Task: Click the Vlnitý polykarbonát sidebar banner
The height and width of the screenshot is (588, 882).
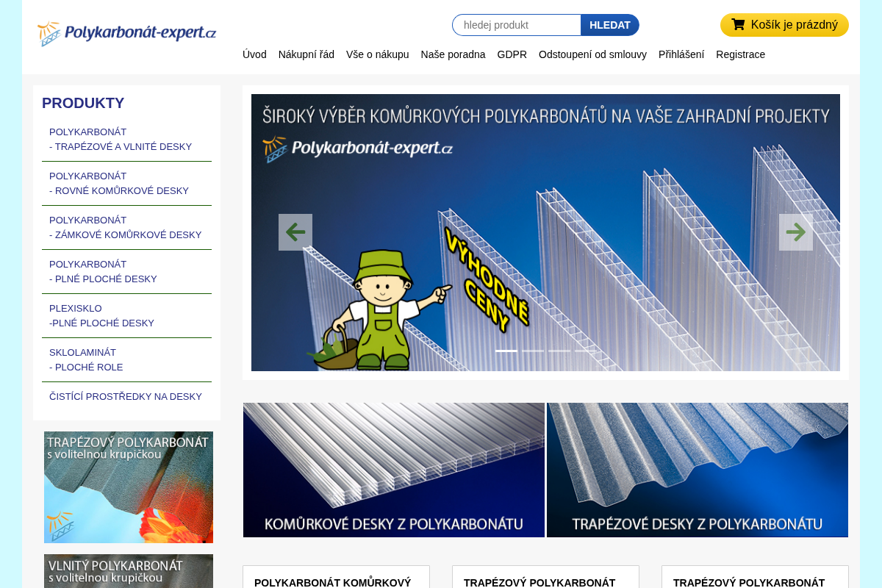Action: click(129, 571)
